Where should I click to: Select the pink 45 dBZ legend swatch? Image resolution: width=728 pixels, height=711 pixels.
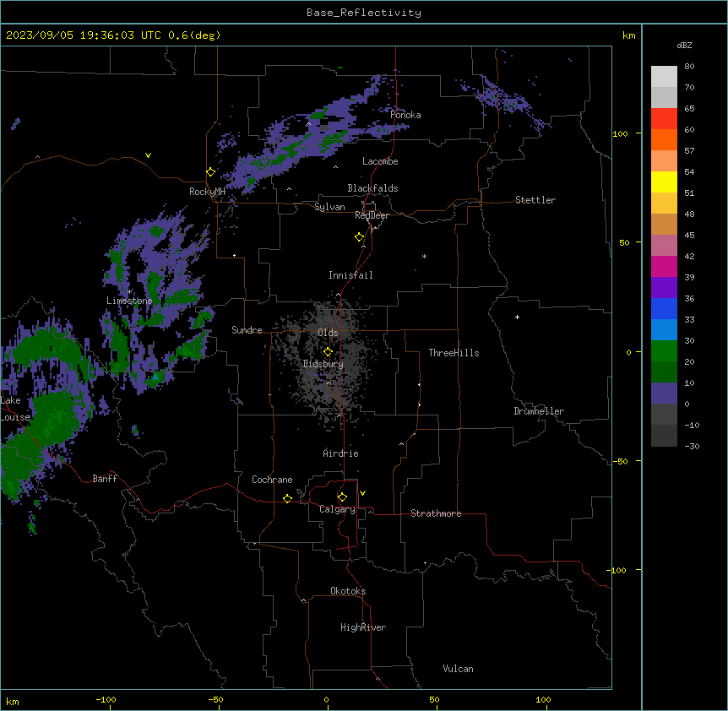click(664, 246)
